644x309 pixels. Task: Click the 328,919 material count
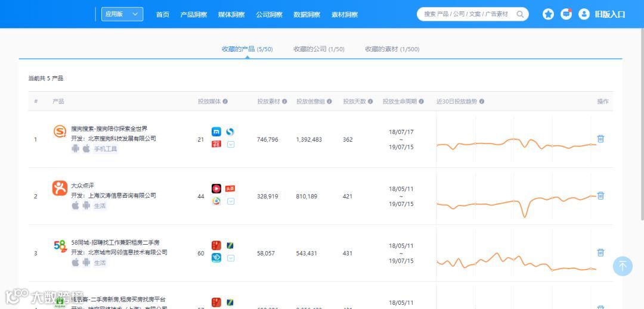coord(267,196)
